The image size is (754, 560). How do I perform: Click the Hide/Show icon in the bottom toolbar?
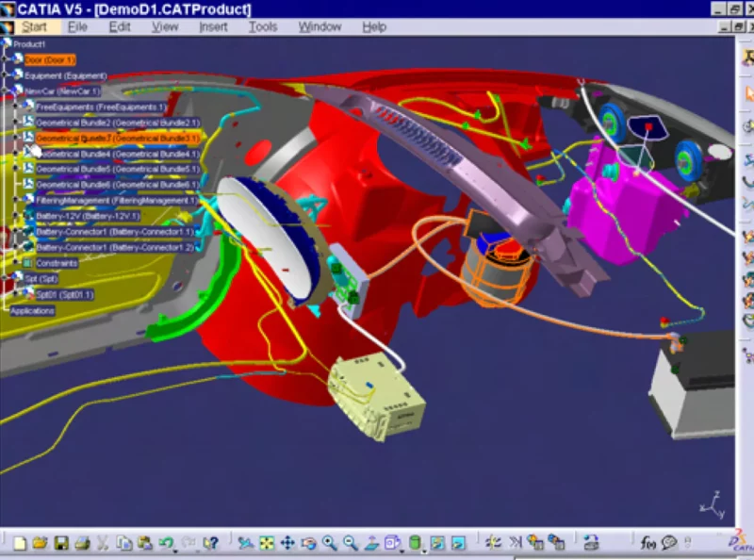click(437, 543)
